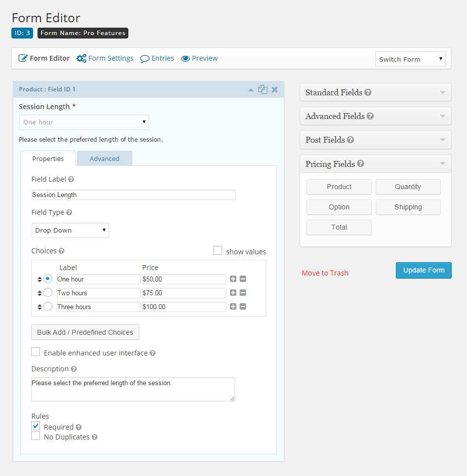Viewport: 467px width, 476px height.
Task: Click sort handle for Three hours choice
Action: point(39,307)
